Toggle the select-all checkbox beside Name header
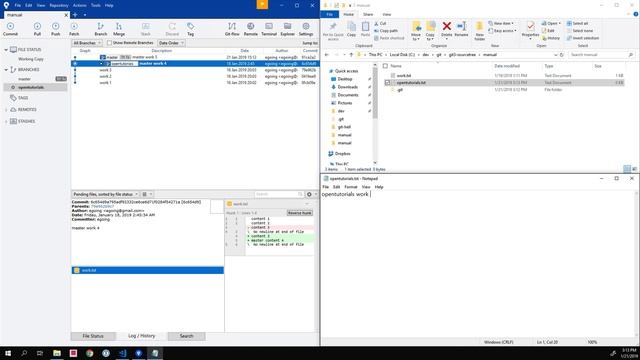Screen dimensions: 640x360 pos(385,66)
